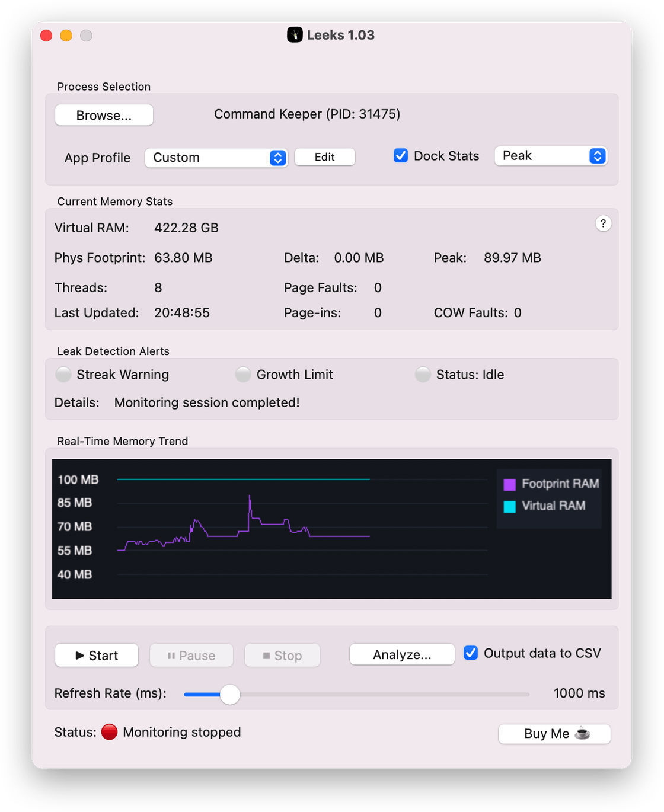664x812 pixels.
Task: Click the Streak Warning indicator light
Action: pyautogui.click(x=63, y=375)
